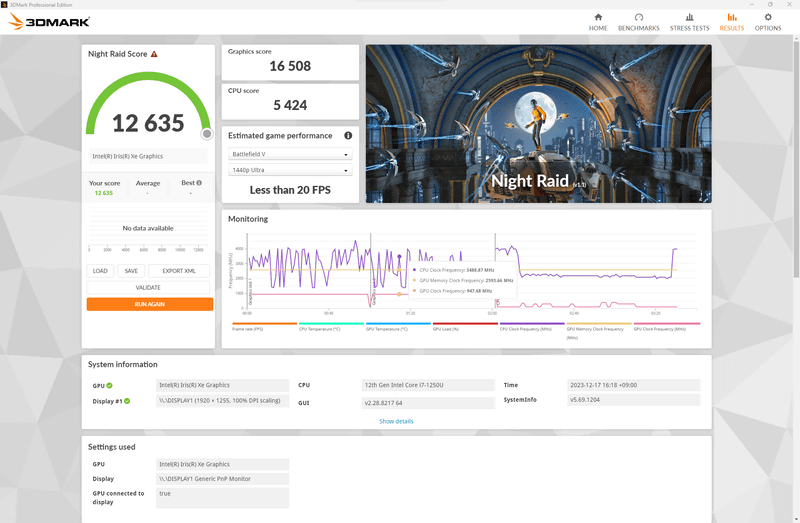Click the 'No data available' text
The height and width of the screenshot is (523, 800).
[148, 228]
